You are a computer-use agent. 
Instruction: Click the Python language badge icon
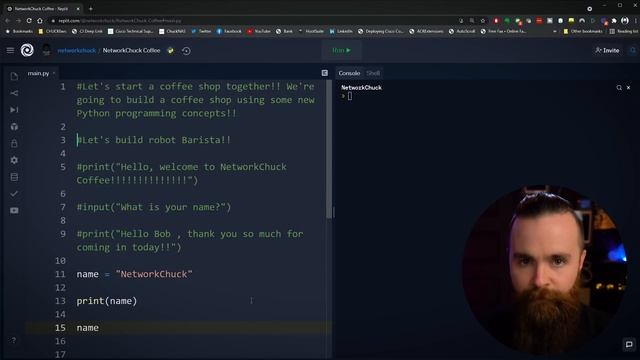(x=170, y=51)
